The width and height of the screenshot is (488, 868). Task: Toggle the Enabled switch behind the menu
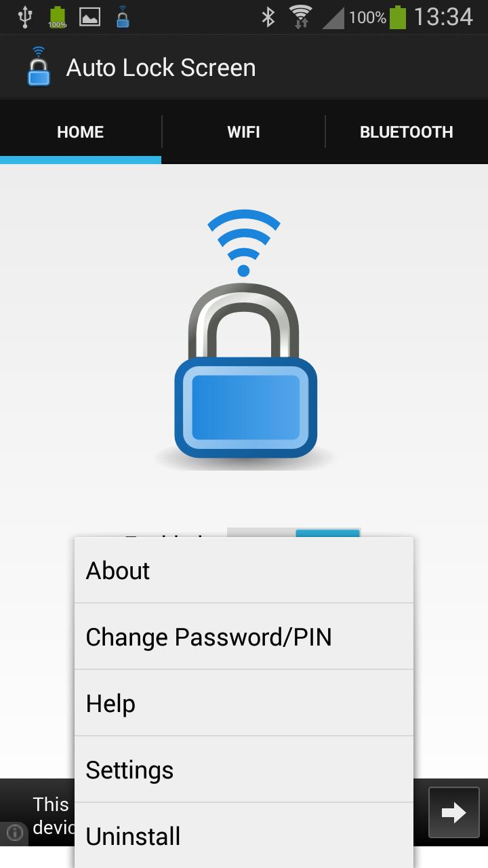point(293,533)
